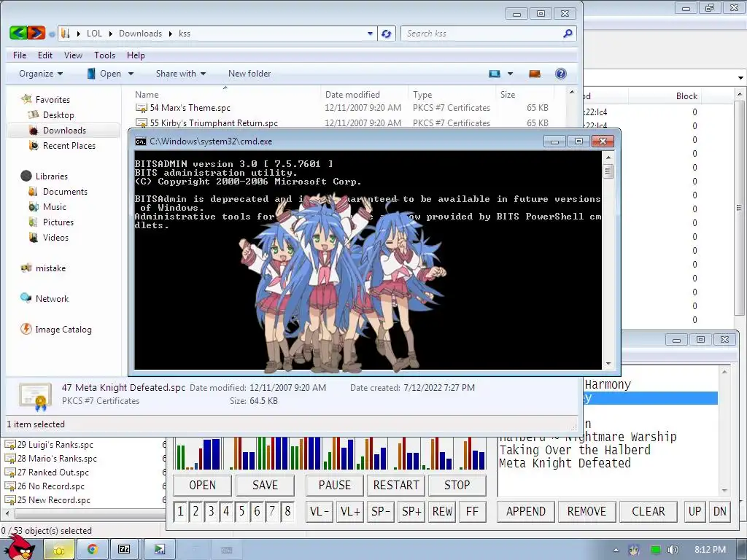Open Desktop in Favorites

tap(58, 114)
